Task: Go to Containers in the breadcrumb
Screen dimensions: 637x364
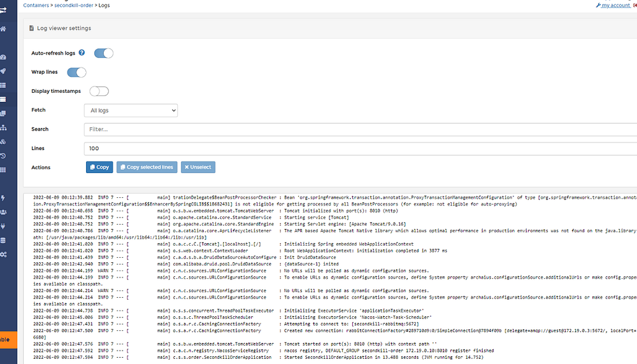Action: click(x=36, y=5)
